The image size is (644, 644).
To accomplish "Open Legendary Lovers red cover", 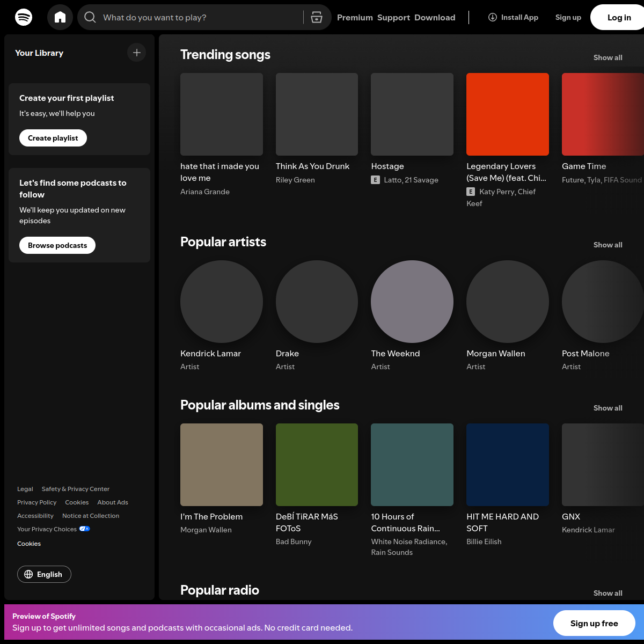I will pos(508,114).
